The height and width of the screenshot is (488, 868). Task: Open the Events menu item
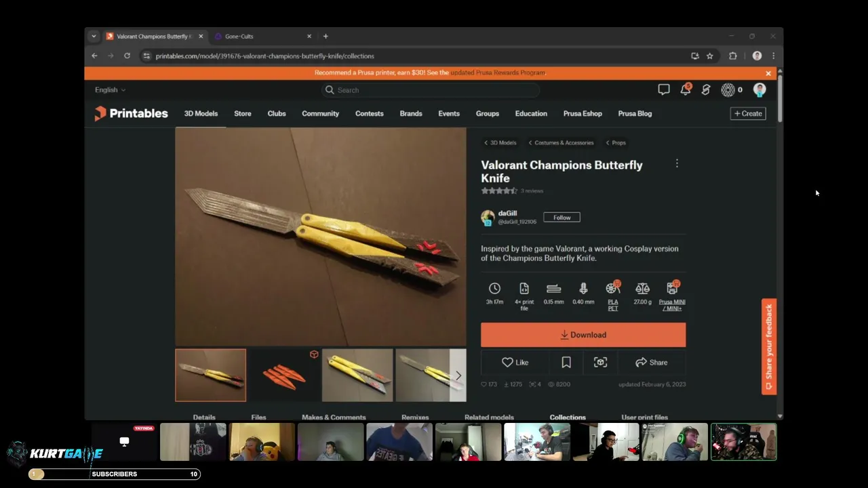click(449, 114)
